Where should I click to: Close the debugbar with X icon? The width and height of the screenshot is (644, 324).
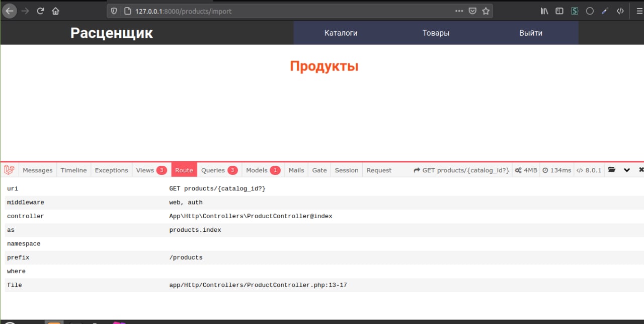tap(641, 170)
